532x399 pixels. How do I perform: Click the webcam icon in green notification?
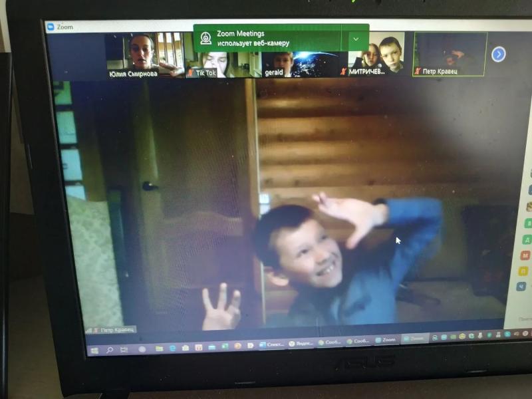click(205, 39)
